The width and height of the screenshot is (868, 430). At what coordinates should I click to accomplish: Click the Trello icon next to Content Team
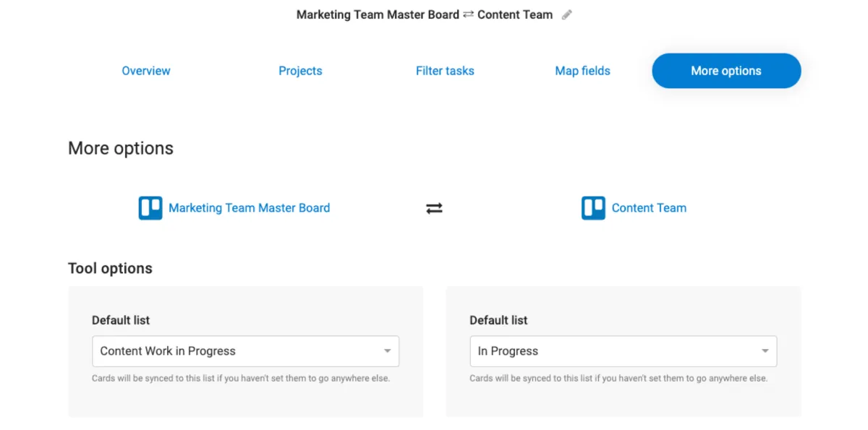click(593, 208)
